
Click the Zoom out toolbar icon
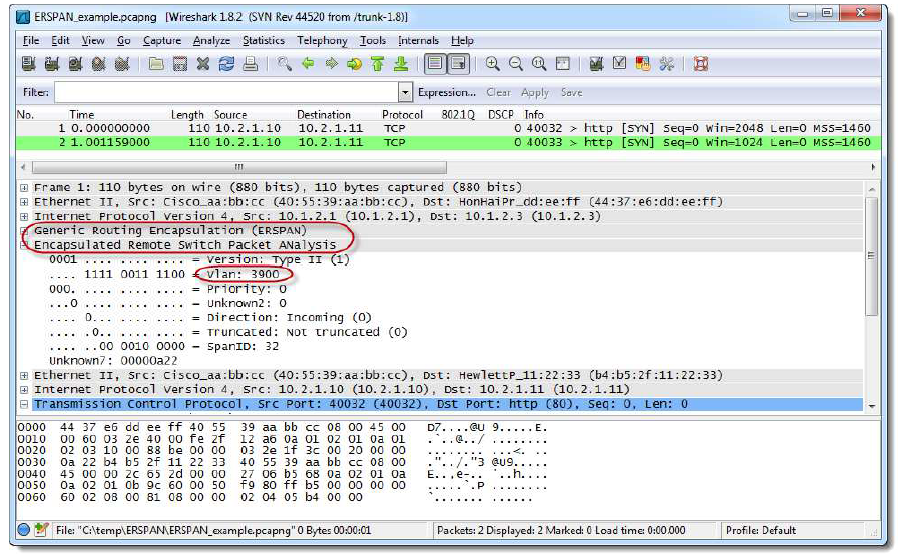[x=516, y=64]
